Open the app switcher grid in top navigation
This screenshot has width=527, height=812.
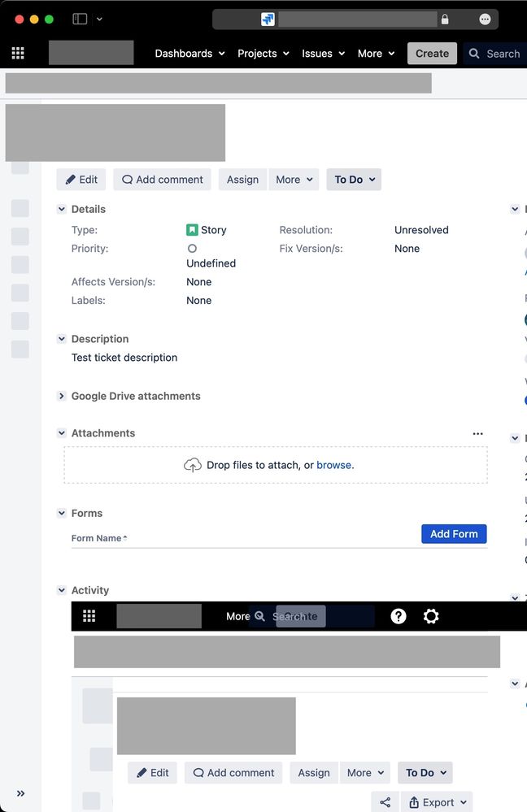[x=18, y=53]
